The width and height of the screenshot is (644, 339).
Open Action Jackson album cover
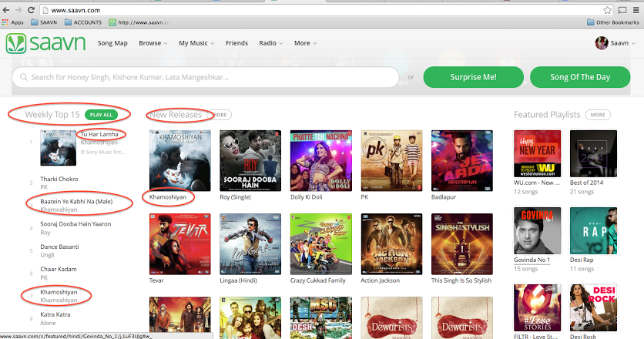tap(391, 244)
